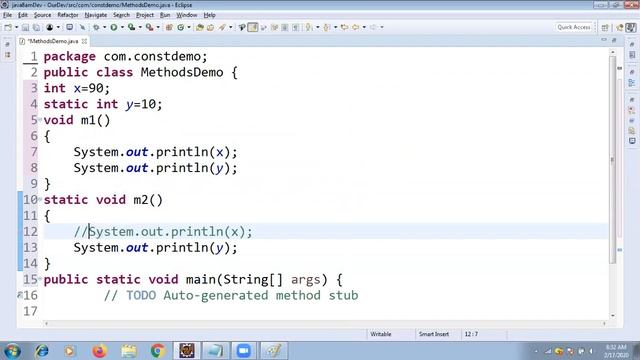
Task: Open the New Java Class dropdown arrow
Action: click(189, 27)
